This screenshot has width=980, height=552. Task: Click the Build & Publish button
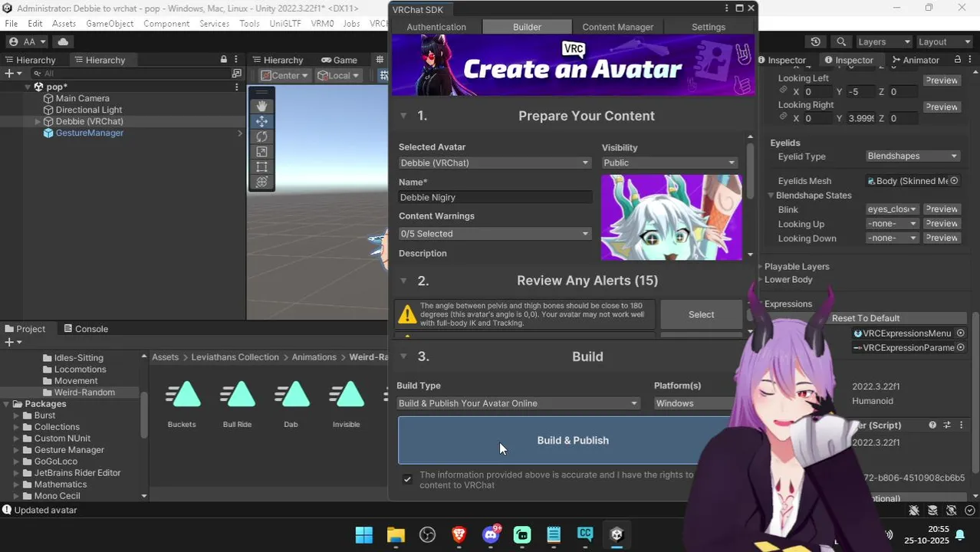[572, 440]
